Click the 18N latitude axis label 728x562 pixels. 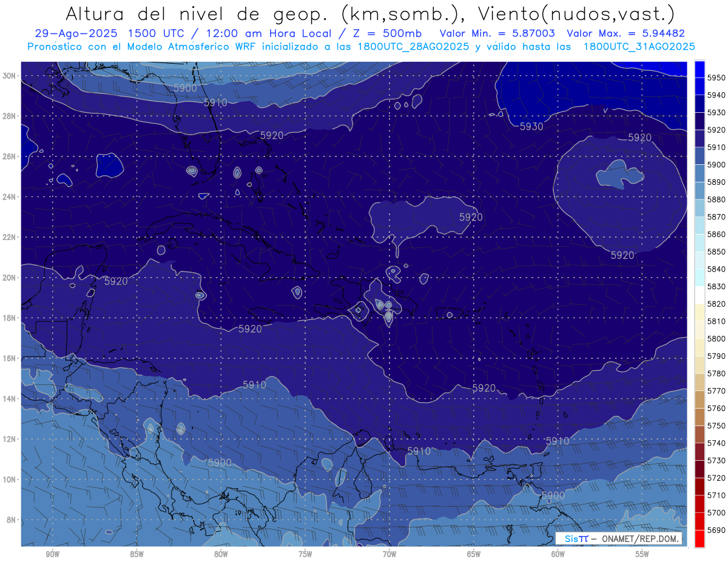[x=8, y=318]
